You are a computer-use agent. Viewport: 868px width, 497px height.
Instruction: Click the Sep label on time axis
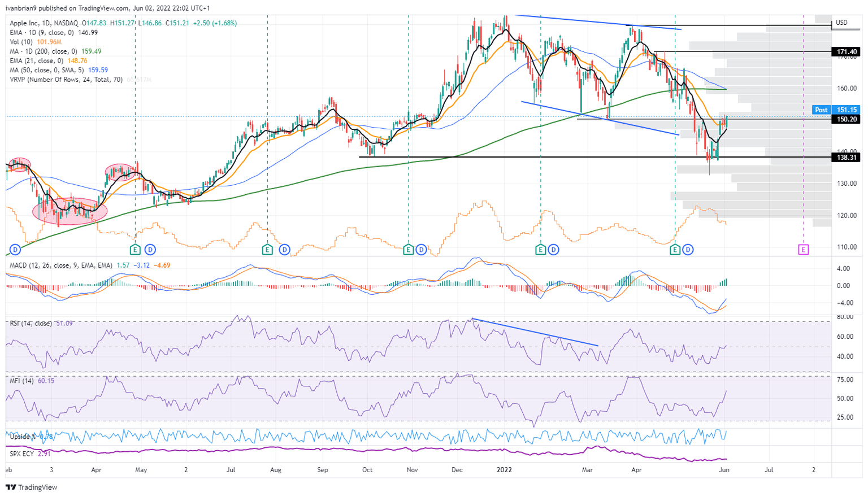pyautogui.click(x=323, y=470)
